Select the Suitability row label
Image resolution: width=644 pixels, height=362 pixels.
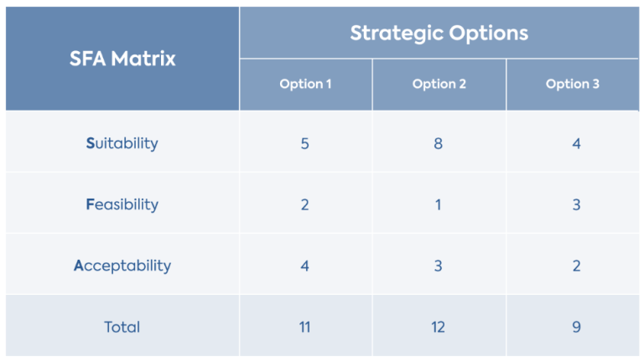coord(122,143)
